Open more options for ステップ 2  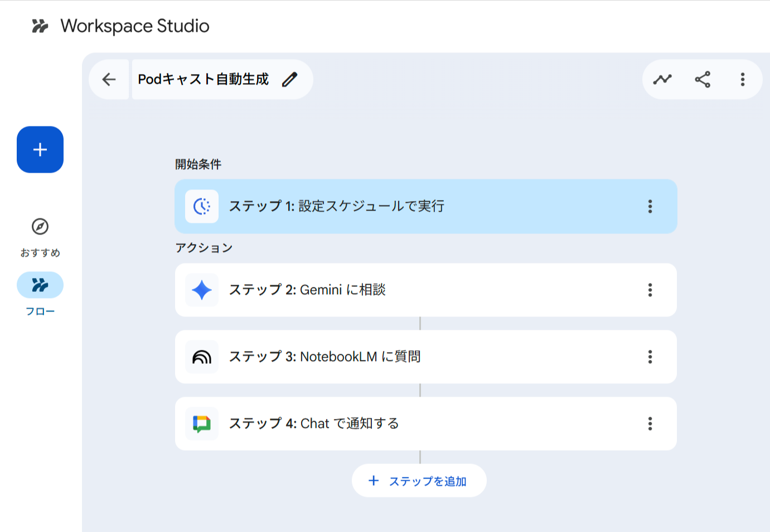(x=650, y=290)
